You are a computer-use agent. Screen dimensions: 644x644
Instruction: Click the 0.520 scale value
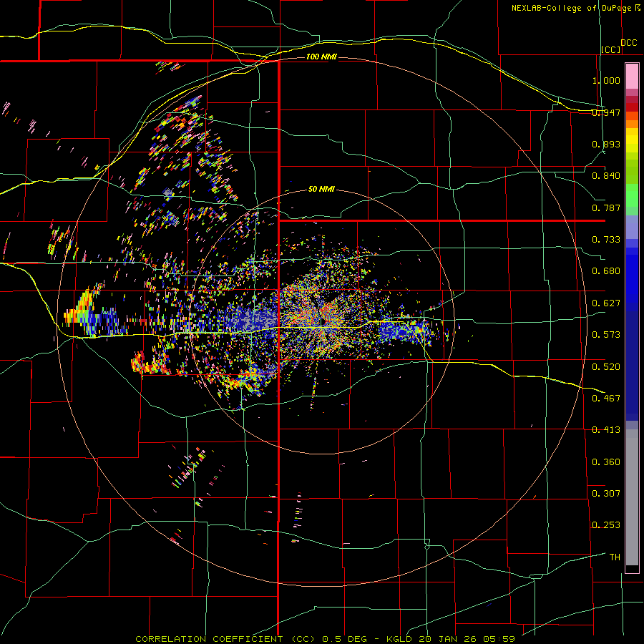pyautogui.click(x=606, y=367)
